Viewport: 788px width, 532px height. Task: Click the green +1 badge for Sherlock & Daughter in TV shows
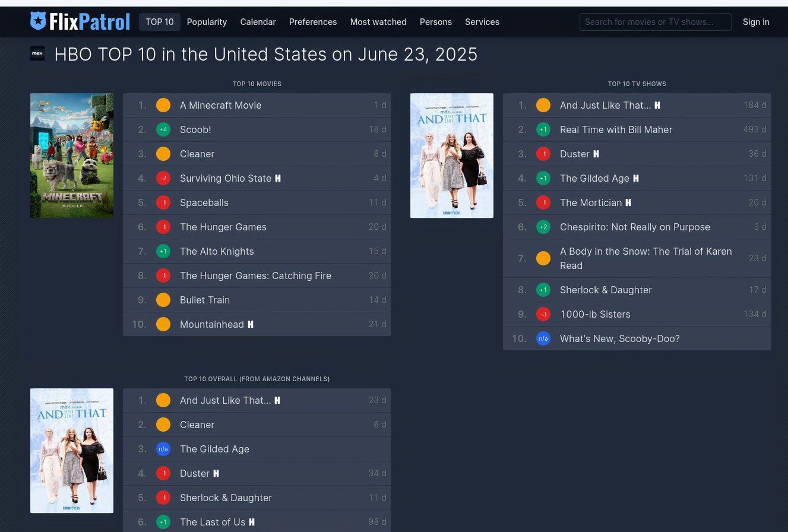pyautogui.click(x=543, y=290)
